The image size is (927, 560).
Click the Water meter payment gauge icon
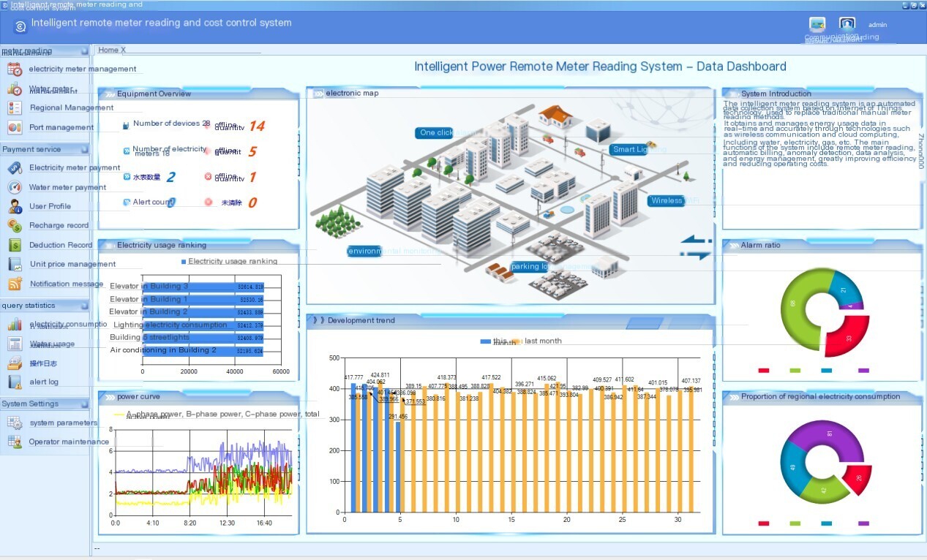click(x=15, y=187)
